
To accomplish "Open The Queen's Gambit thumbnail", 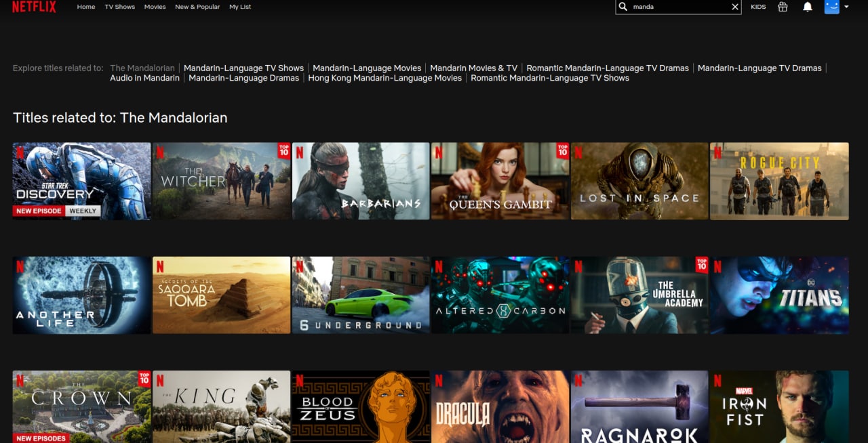I will 500,181.
